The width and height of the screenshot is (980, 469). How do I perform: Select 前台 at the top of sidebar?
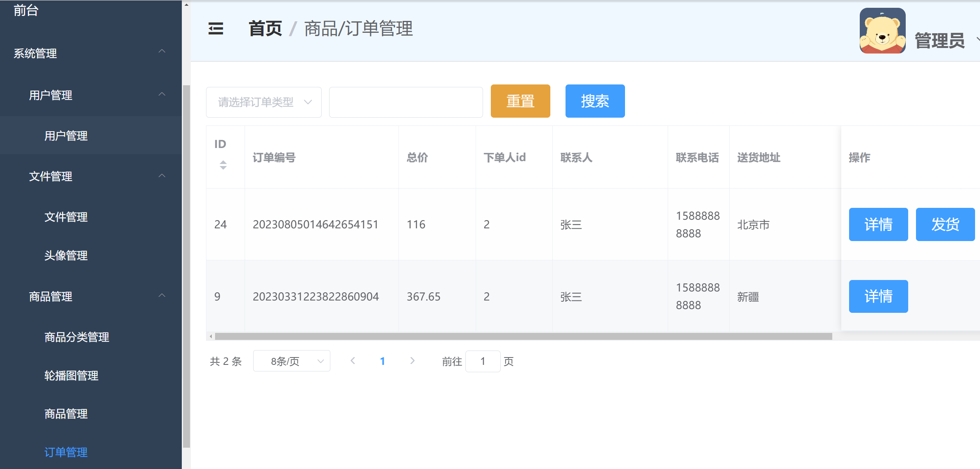click(25, 10)
